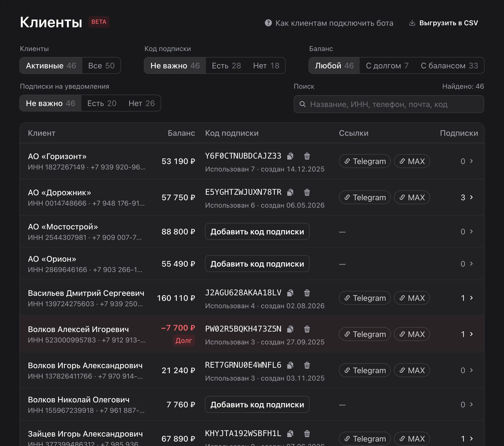Viewport: 504px width, 446px height.
Task: Filter balance by С долгом 7
Action: pyautogui.click(x=387, y=66)
